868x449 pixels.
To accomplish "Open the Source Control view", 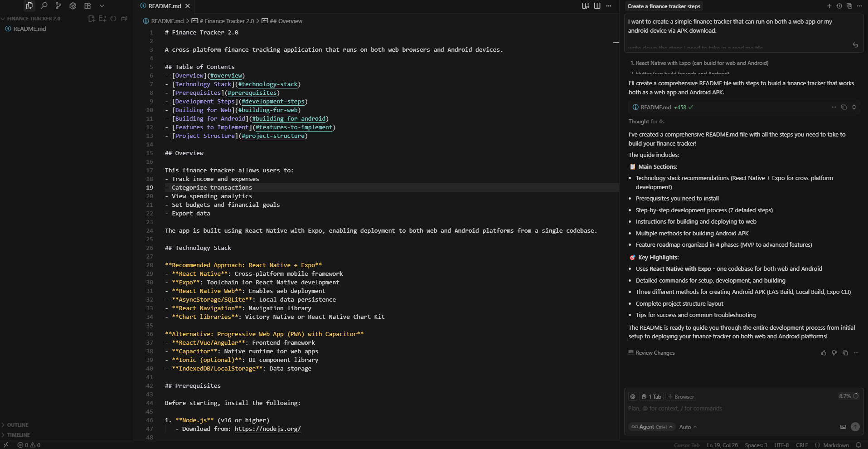I will [58, 6].
